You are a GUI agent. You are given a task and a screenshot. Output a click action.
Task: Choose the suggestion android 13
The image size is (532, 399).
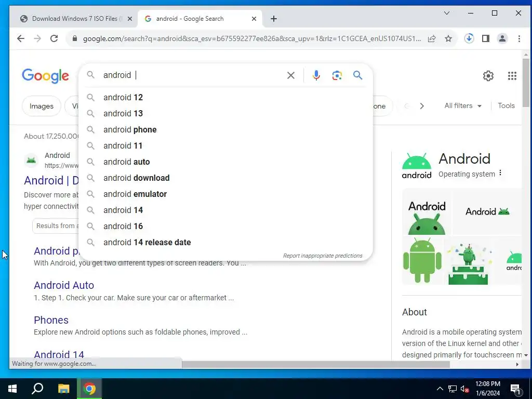225,113
